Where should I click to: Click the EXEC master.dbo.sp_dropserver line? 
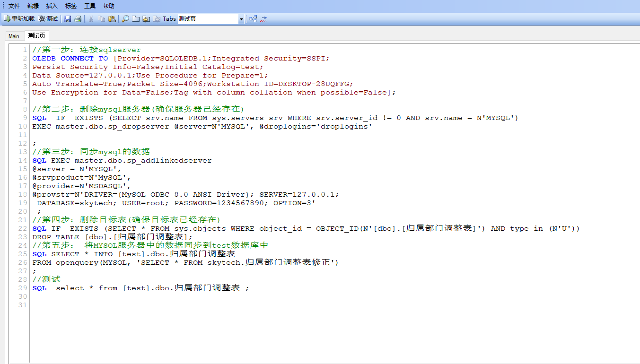coord(202,126)
